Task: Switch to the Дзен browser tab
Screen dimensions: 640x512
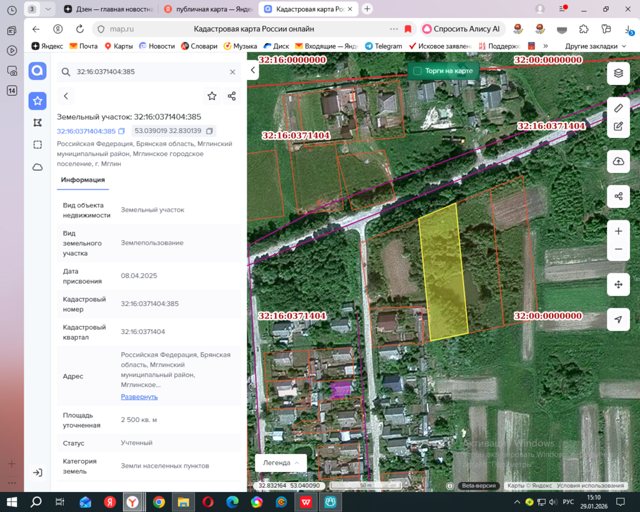Action: pos(109,9)
